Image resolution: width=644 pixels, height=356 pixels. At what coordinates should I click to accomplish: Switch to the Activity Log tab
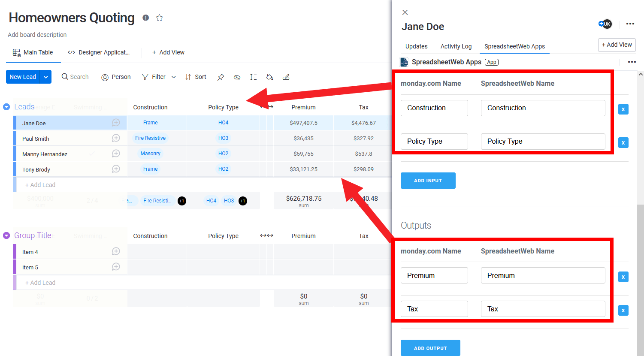[456, 46]
